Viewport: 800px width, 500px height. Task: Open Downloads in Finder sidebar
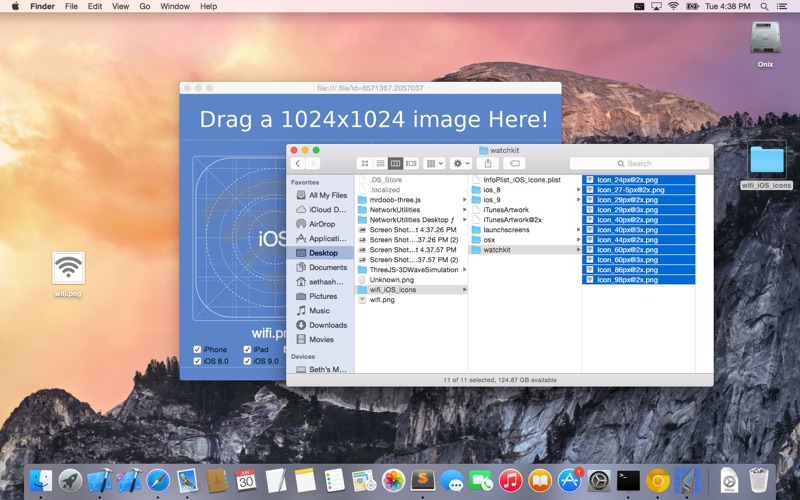[x=321, y=325]
